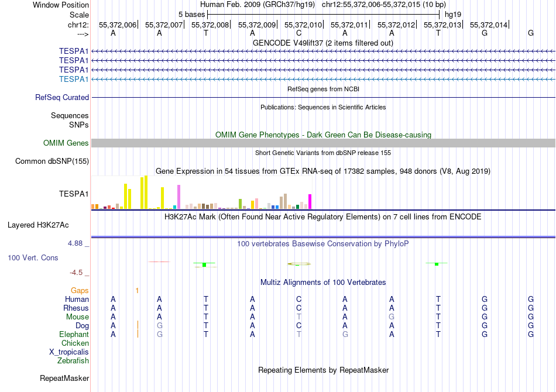The width and height of the screenshot is (556, 392).
Task: Click the violet bar in the GTEx chart
Action: coord(179,197)
